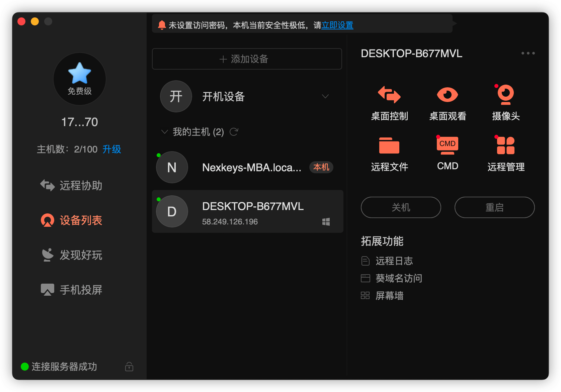Open 发现好玩 discover section
Viewport: 561px width, 392px height.
click(x=71, y=255)
